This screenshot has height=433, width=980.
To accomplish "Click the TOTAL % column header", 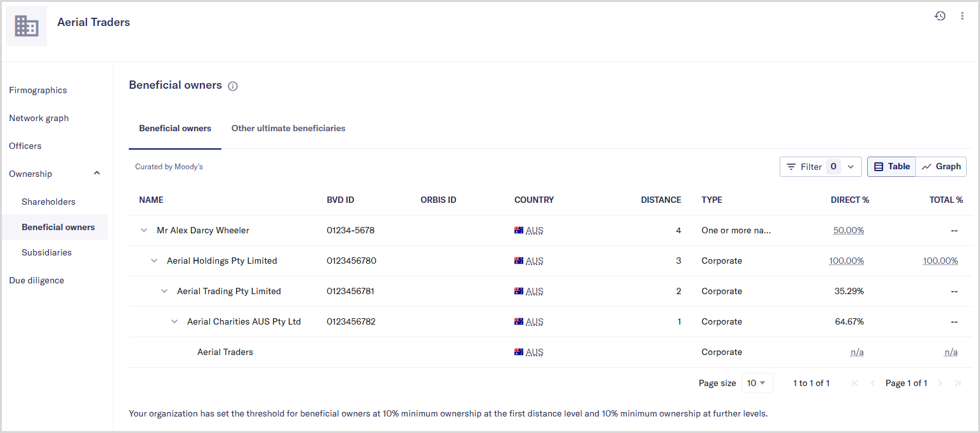I will pyautogui.click(x=946, y=200).
